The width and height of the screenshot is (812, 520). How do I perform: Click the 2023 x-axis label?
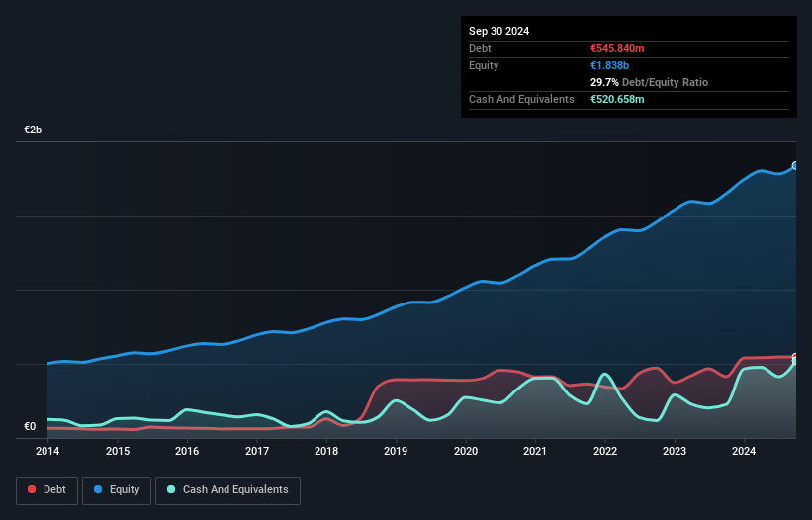675,451
